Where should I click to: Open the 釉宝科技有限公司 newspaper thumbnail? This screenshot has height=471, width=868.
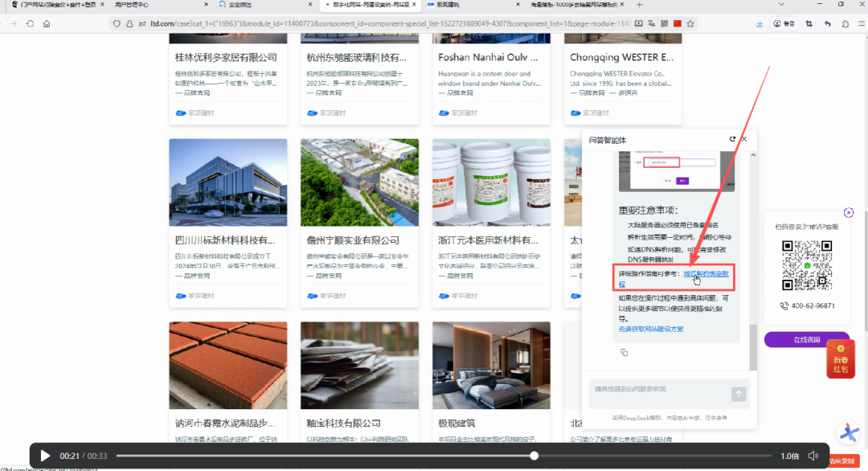coord(360,365)
